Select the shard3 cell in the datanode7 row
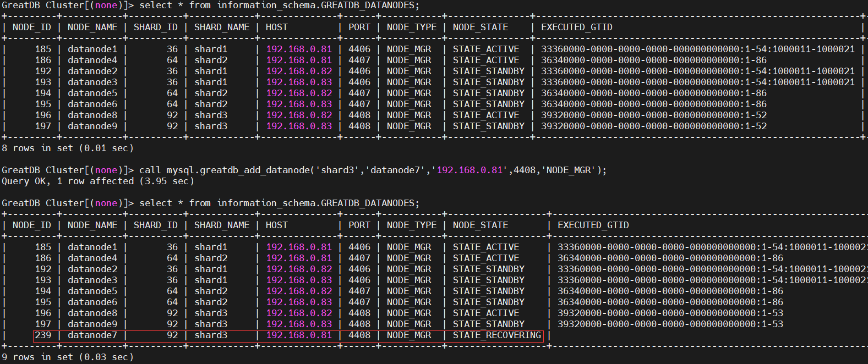Viewport: 868px width, 364px height. (211, 335)
